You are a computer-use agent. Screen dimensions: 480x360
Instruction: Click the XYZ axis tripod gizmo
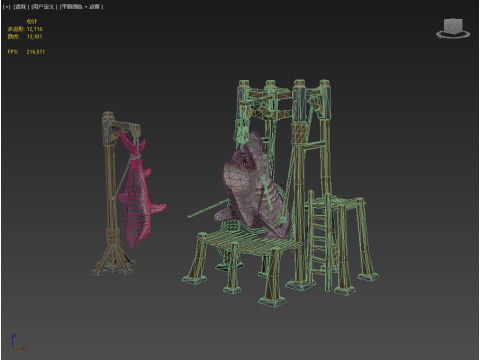(17, 342)
